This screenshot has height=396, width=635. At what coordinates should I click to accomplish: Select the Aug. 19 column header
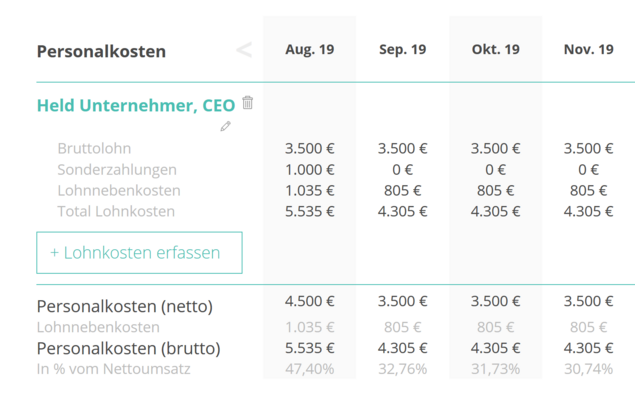point(310,49)
